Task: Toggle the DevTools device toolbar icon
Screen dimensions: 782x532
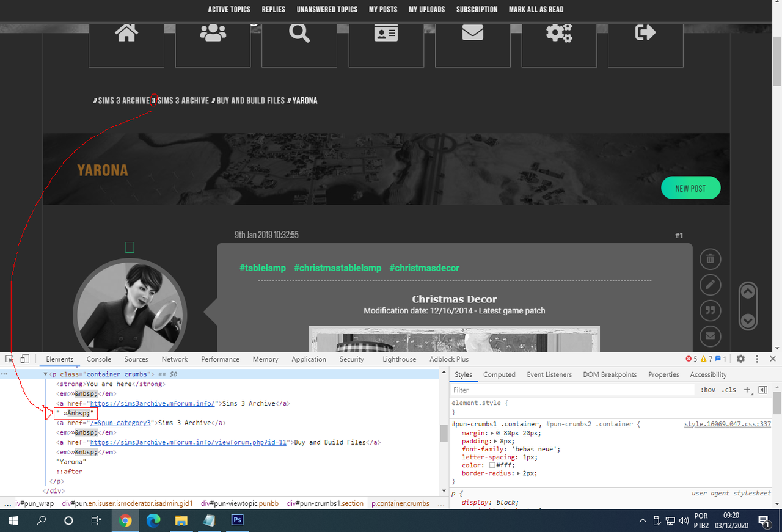Action: point(24,359)
